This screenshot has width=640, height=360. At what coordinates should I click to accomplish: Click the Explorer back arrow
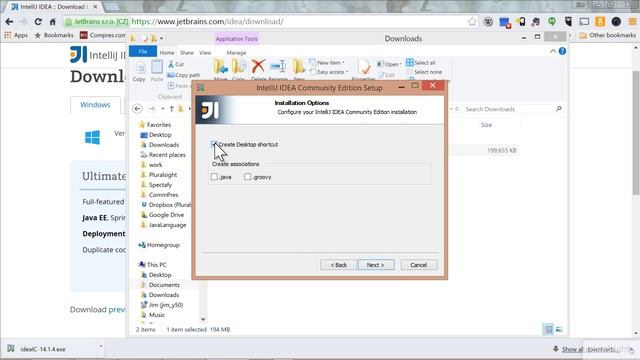[x=138, y=109]
